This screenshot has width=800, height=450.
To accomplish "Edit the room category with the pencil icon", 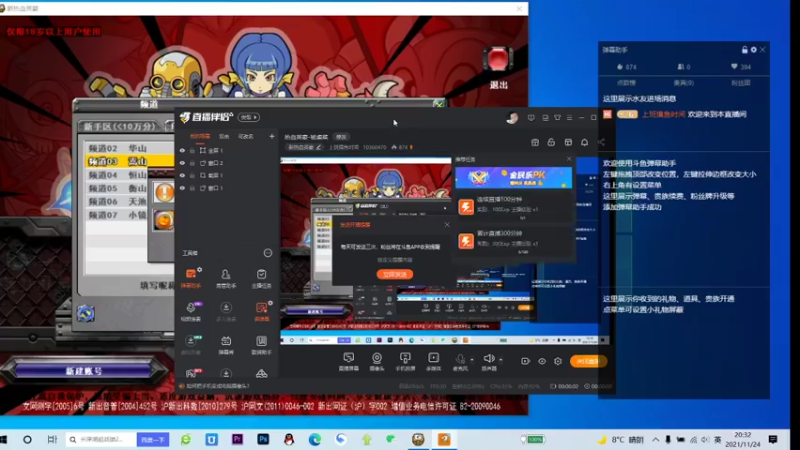I will 318,147.
